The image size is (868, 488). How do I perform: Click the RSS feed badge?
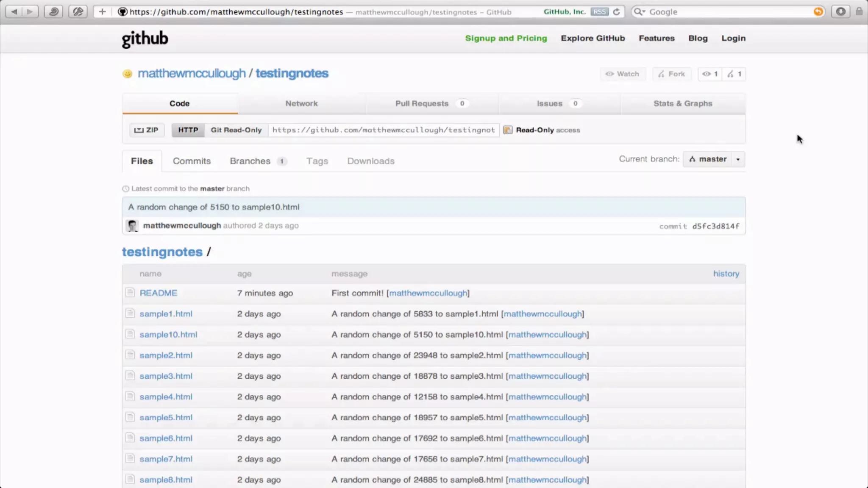click(x=600, y=12)
